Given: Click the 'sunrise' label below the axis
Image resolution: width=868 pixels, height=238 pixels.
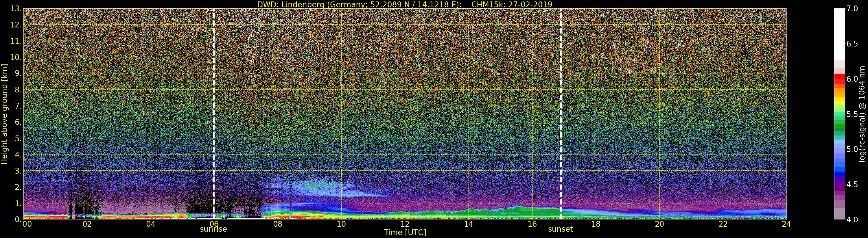Looking at the screenshot, I should tap(213, 229).
